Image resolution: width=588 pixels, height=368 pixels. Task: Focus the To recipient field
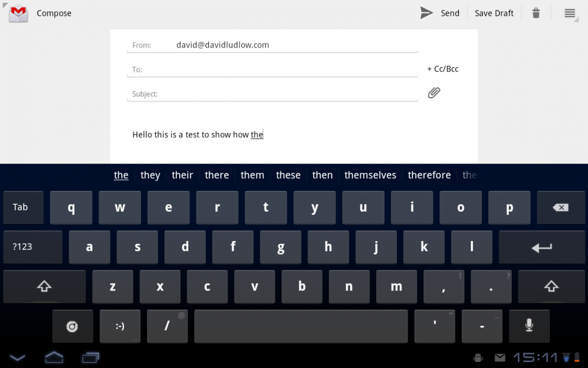point(272,69)
